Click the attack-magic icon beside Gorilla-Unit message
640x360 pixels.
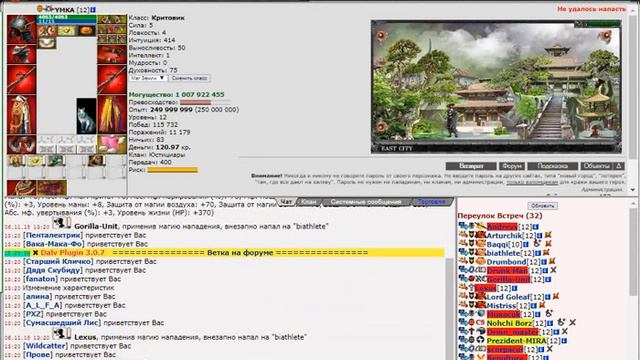(x=62, y=223)
